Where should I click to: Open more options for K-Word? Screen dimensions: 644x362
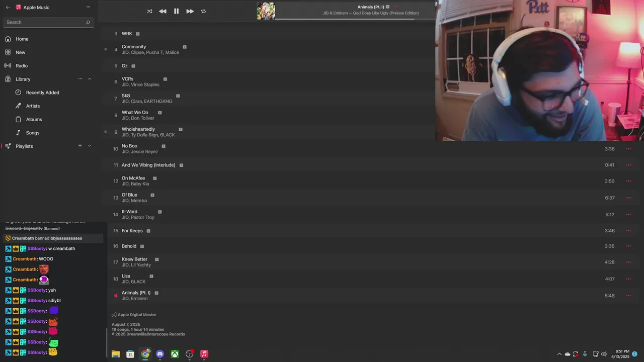[628, 215]
